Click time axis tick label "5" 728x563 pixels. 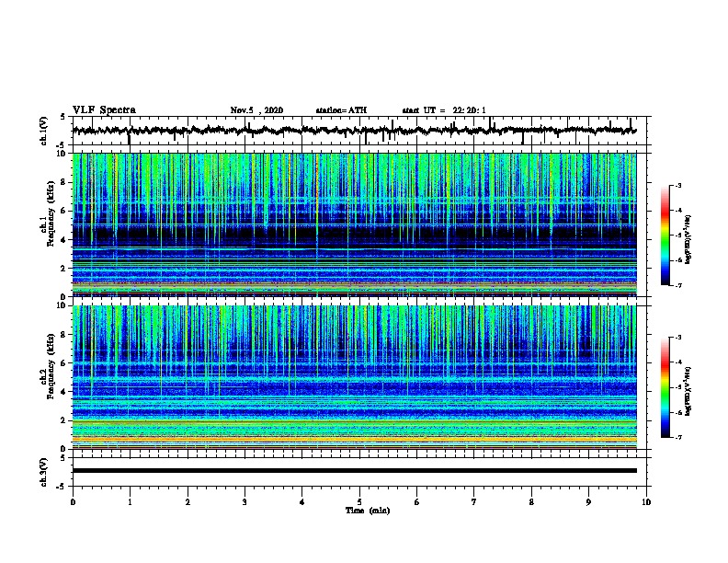tap(359, 501)
